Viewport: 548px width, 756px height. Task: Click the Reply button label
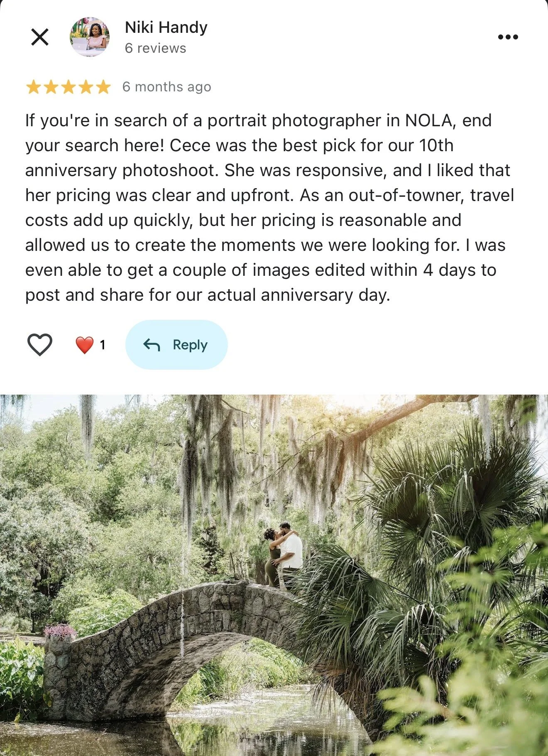coord(190,345)
